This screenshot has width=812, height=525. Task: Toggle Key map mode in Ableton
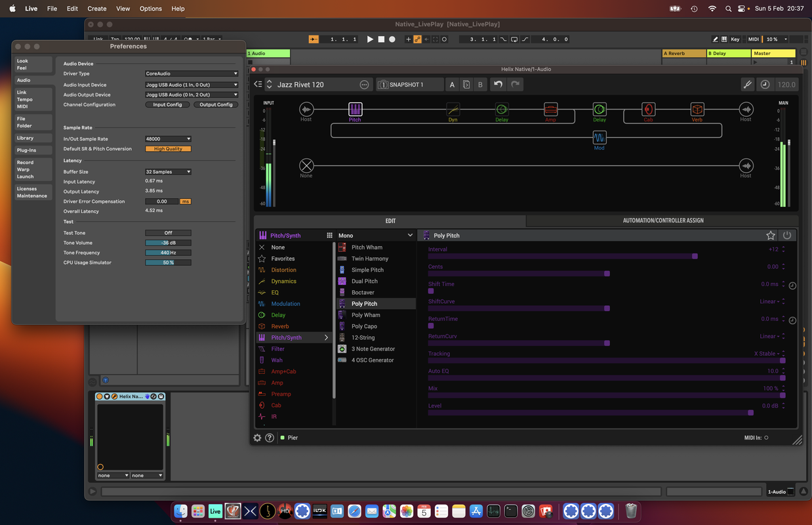[x=735, y=39]
